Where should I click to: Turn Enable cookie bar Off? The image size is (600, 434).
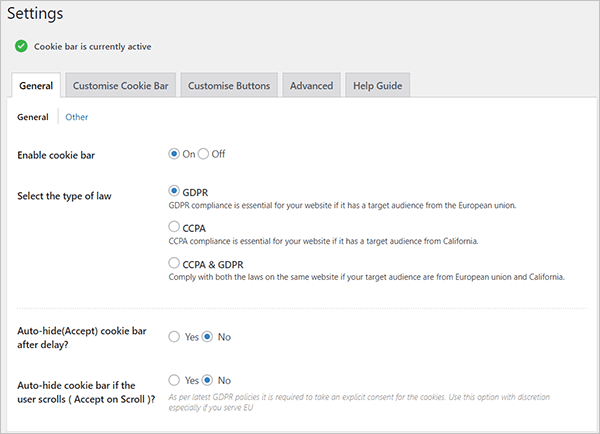coord(203,154)
